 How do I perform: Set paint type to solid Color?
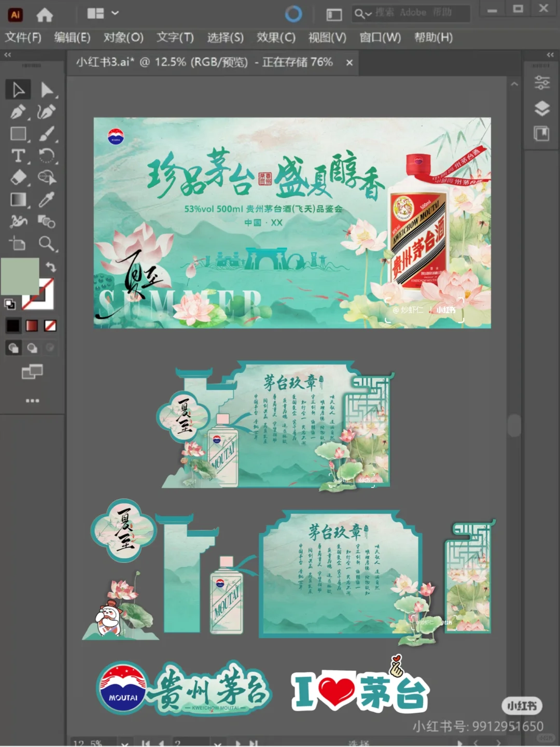coord(13,326)
